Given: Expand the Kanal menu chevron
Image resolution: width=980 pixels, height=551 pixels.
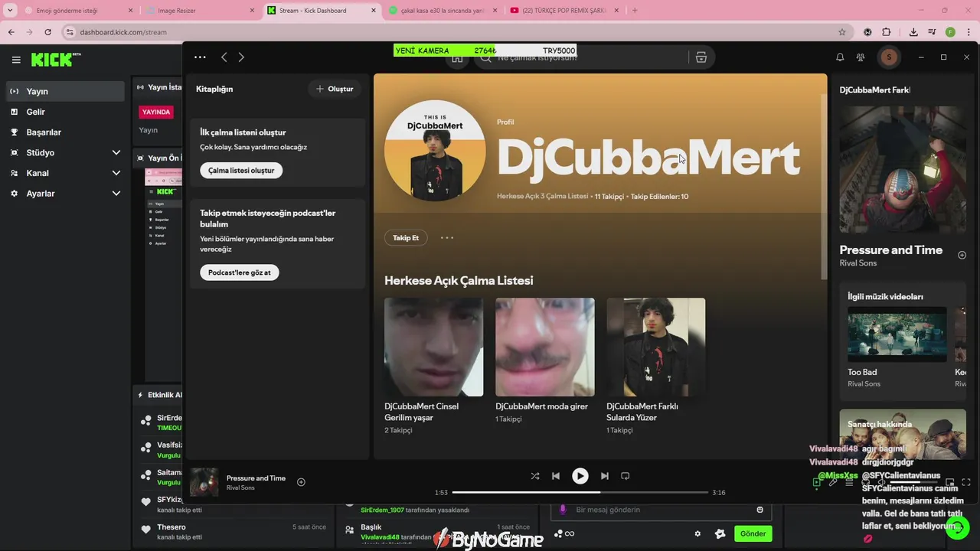Looking at the screenshot, I should [x=116, y=174].
